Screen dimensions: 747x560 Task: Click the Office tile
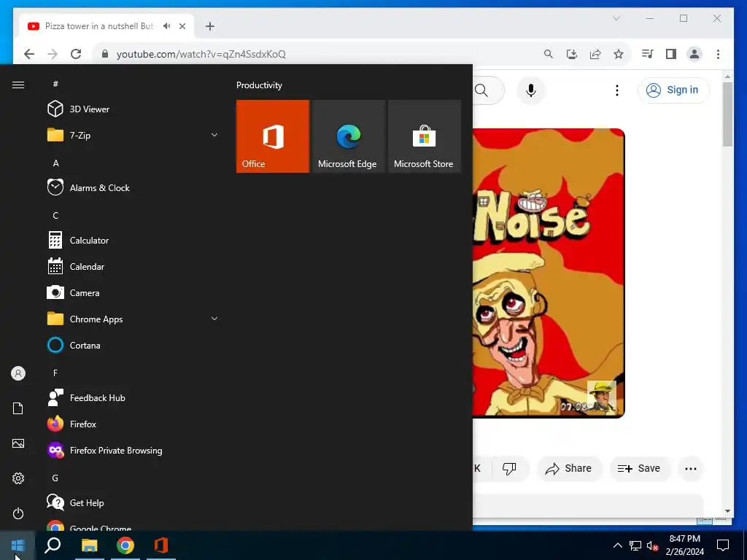(273, 136)
